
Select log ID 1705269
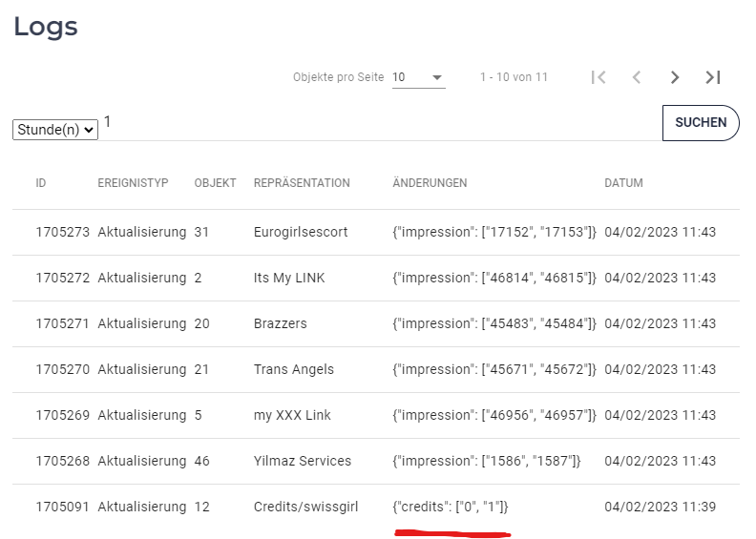pyautogui.click(x=63, y=415)
